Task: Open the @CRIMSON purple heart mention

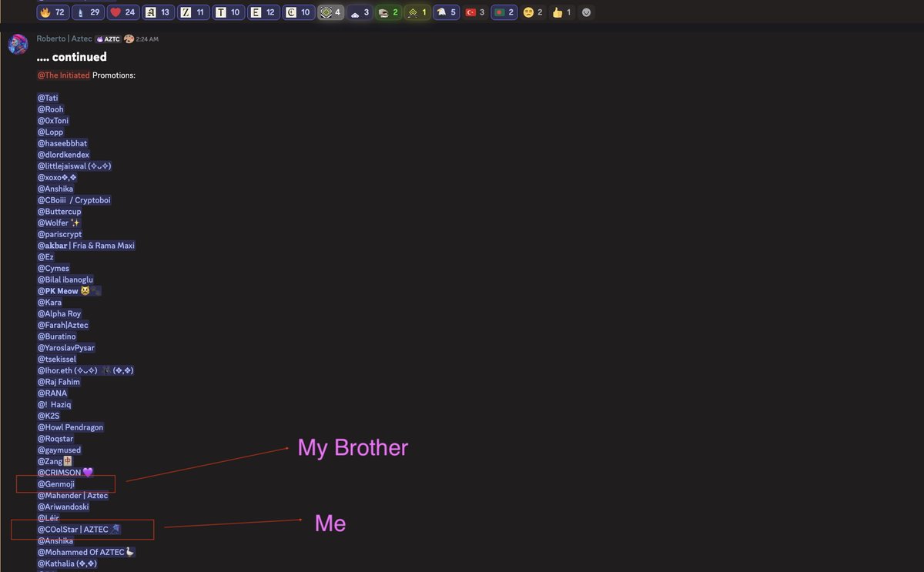Action: (65, 473)
